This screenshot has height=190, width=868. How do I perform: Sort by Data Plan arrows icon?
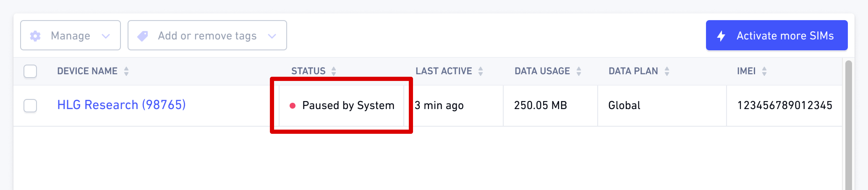click(x=667, y=71)
